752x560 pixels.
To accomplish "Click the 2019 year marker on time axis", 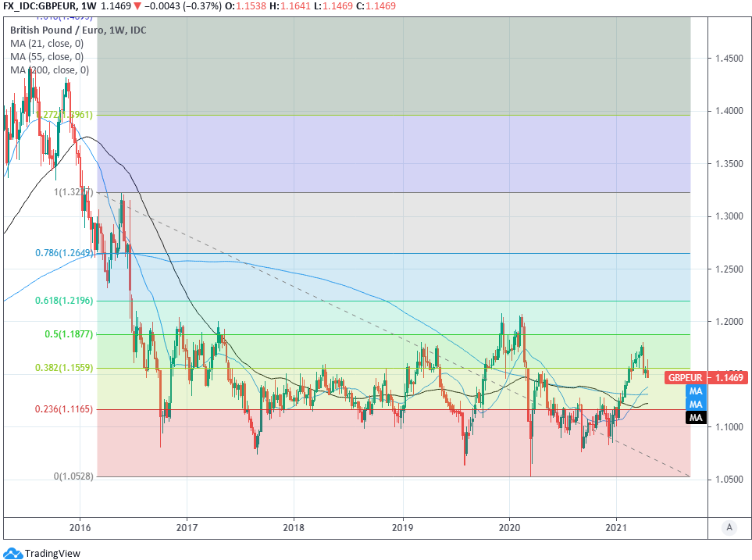I will pos(401,527).
